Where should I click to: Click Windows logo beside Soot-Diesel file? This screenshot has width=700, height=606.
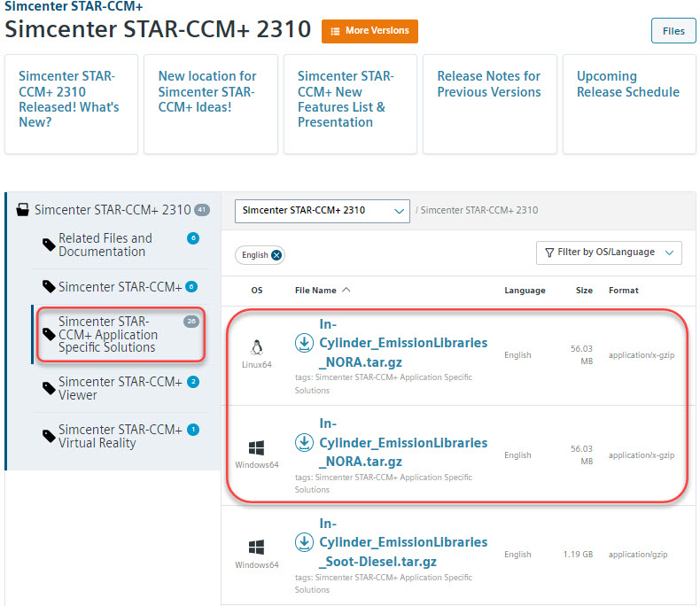coord(257,547)
